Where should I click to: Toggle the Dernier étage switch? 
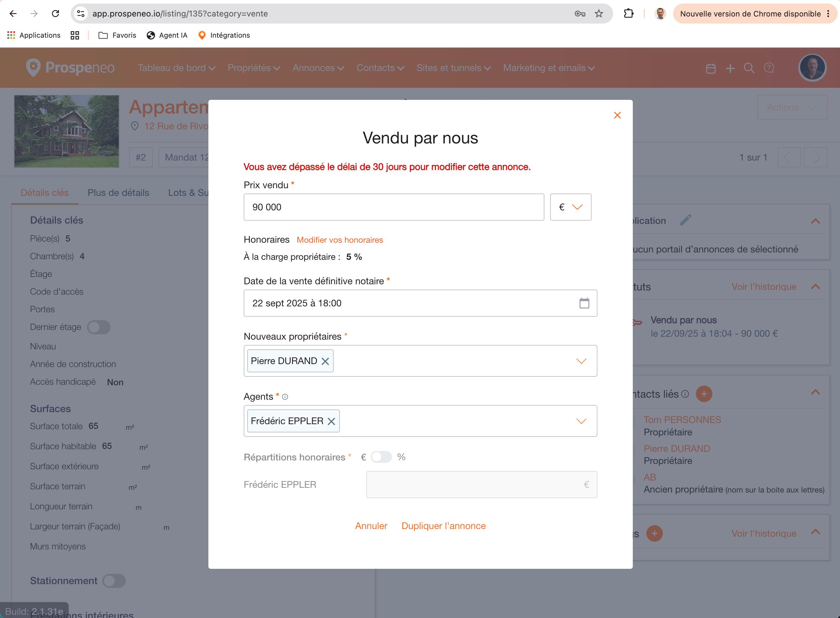[x=99, y=327]
